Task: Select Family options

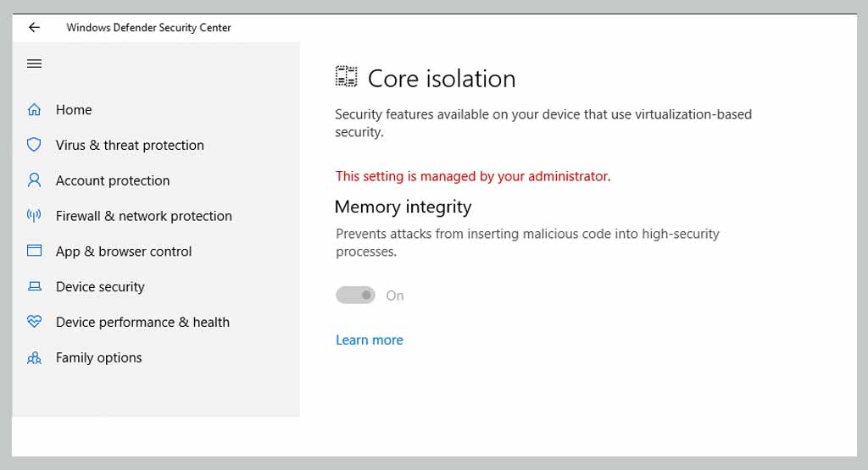Action: coord(98,357)
